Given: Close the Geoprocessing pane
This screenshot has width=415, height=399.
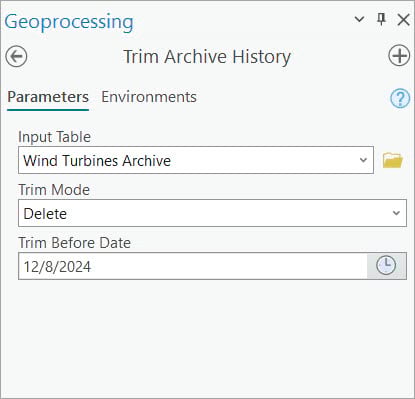Looking at the screenshot, I should 404,20.
